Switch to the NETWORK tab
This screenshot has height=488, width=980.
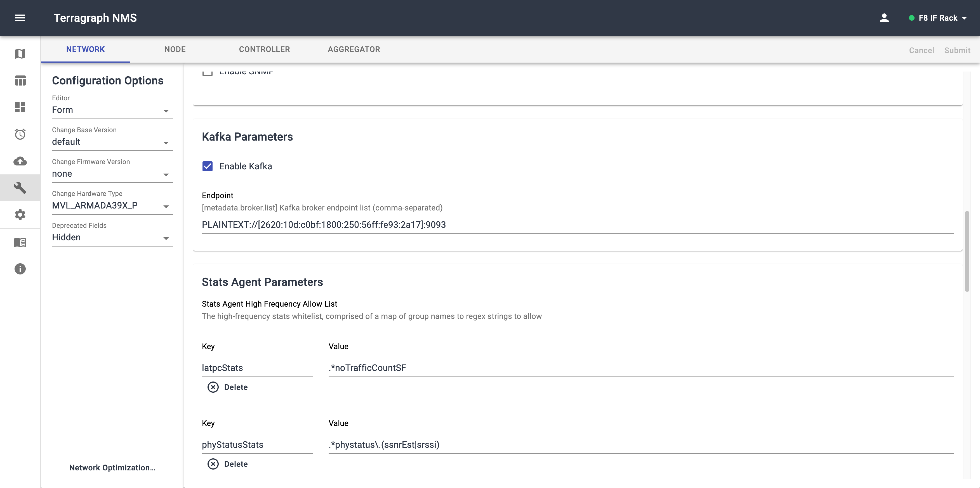pos(85,49)
